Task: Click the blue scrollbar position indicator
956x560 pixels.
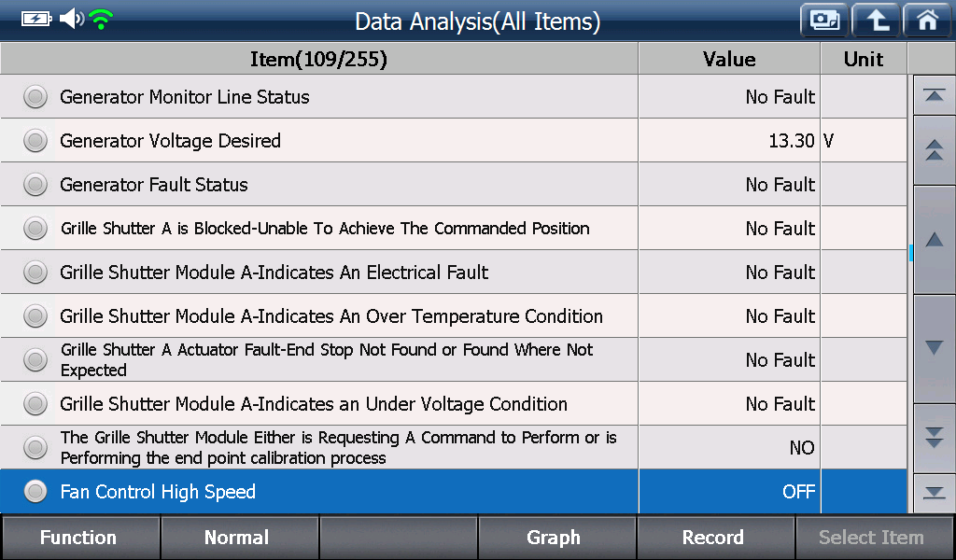Action: click(911, 253)
